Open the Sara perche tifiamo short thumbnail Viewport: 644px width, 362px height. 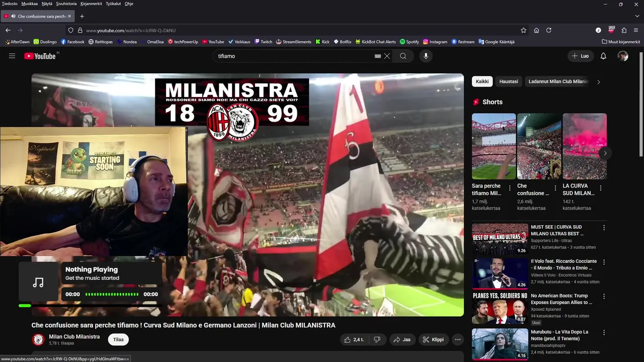(x=494, y=146)
